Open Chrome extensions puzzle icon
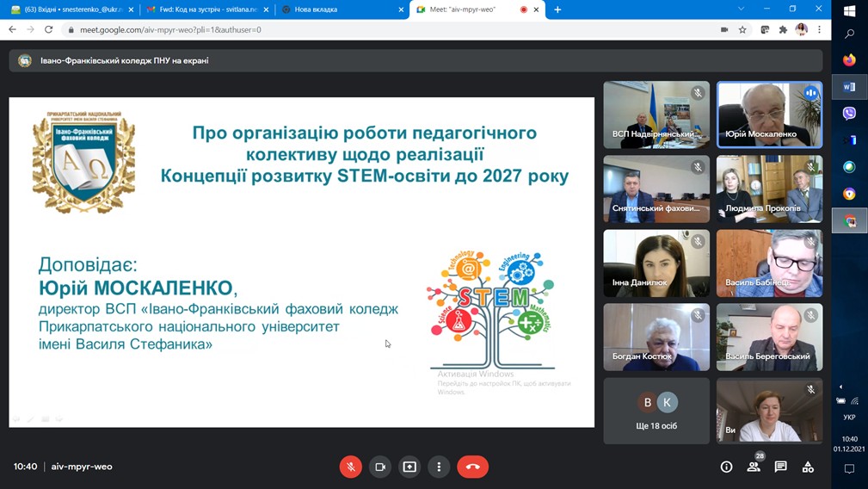The width and height of the screenshot is (868, 489). [783, 29]
